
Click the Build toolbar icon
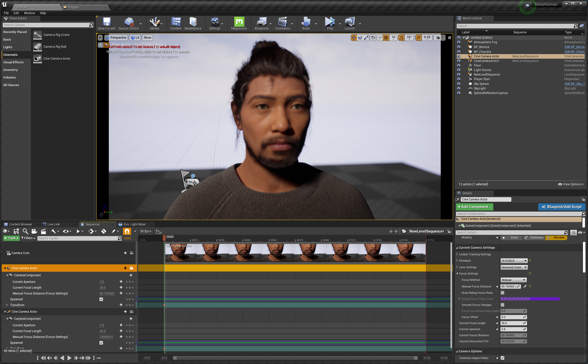pos(306,22)
